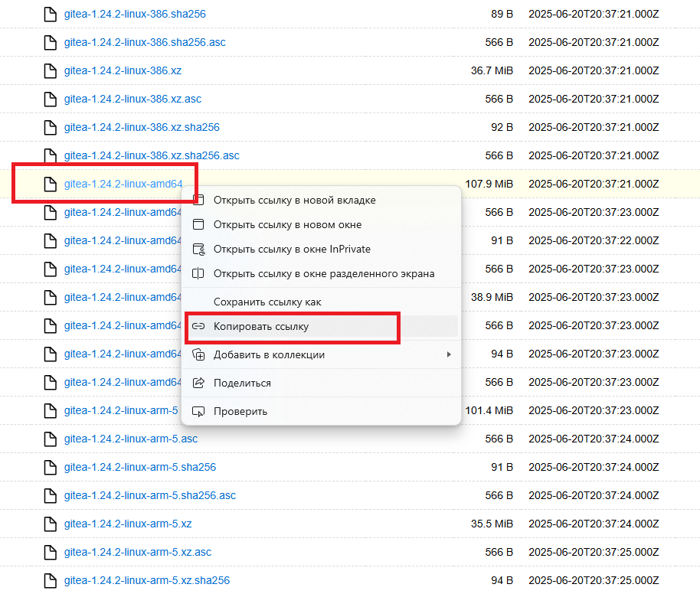This screenshot has height=594, width=700.
Task: Click the '89 B' size value
Action: click(x=502, y=15)
